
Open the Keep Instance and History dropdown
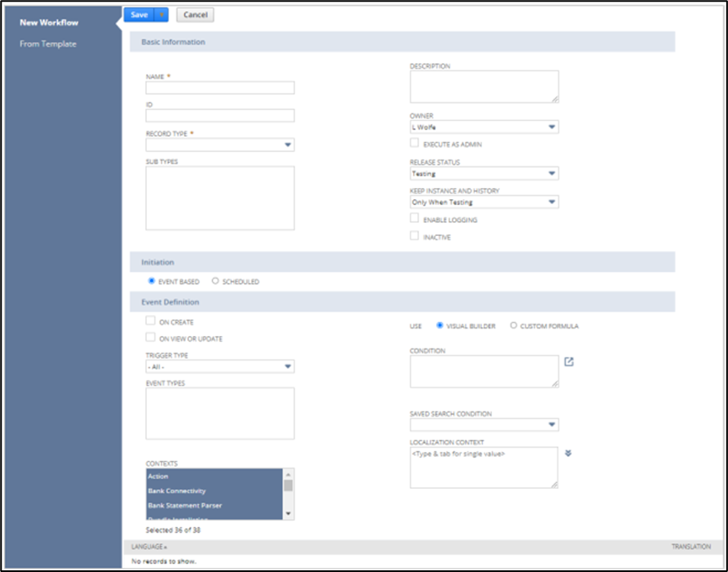coord(553,202)
